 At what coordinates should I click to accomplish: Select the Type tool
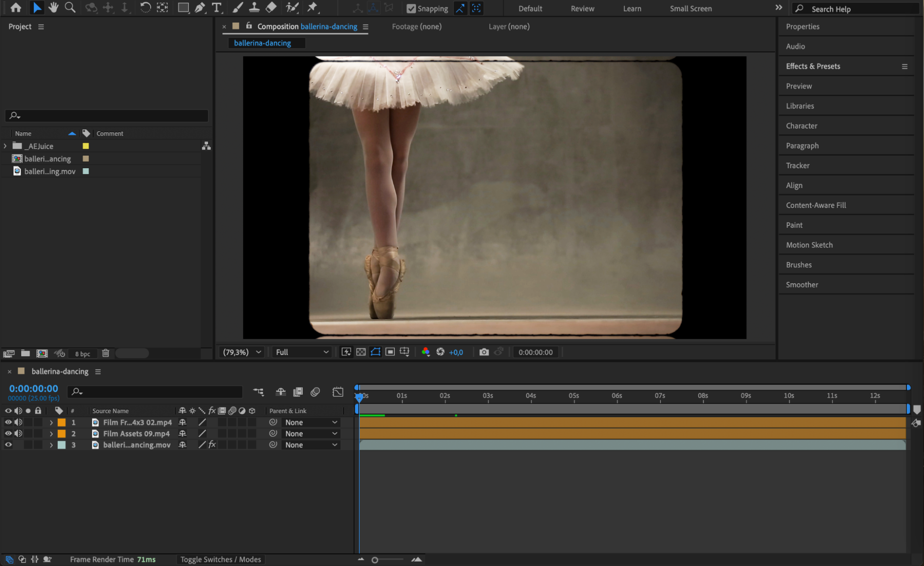216,8
